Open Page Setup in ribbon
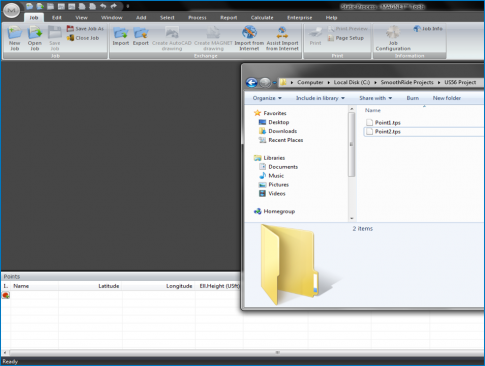 346,38
